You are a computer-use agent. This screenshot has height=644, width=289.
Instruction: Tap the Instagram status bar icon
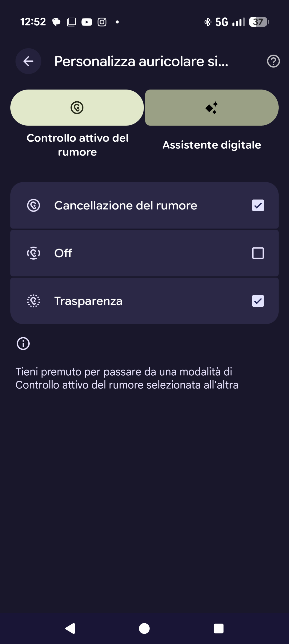point(102,22)
